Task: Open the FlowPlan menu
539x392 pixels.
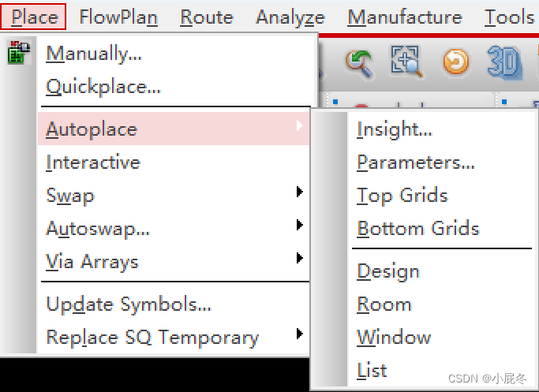Action: point(118,17)
